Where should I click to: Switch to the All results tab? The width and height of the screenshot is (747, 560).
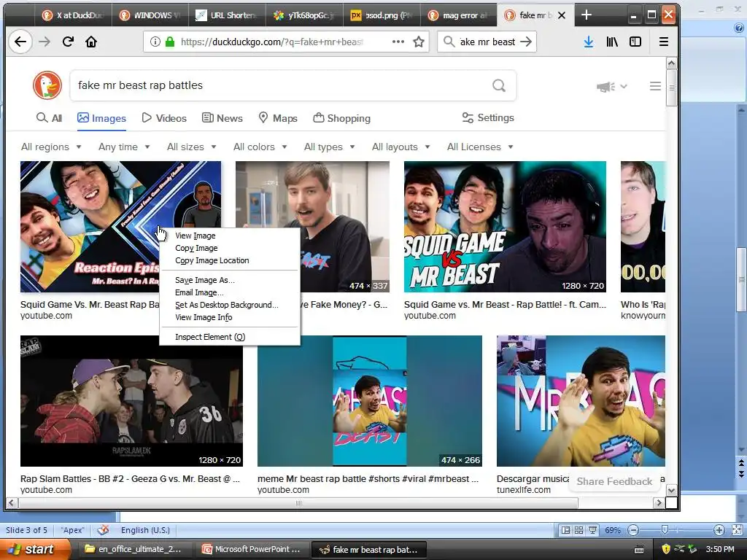(50, 118)
